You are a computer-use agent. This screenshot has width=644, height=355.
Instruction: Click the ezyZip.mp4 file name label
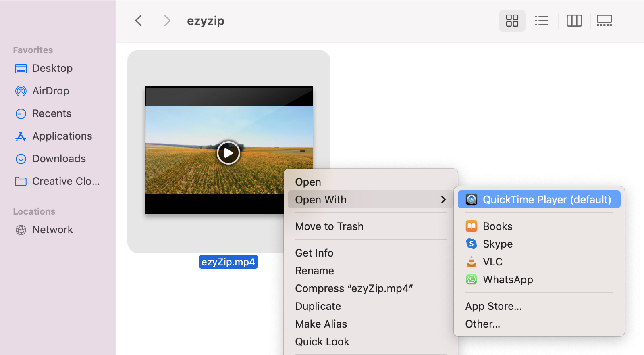(x=228, y=262)
